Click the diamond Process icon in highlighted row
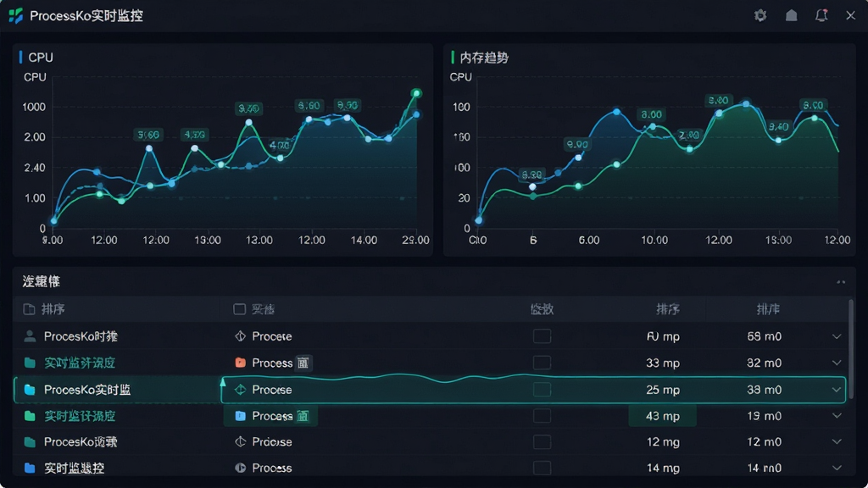This screenshot has width=868, height=488. (x=240, y=390)
